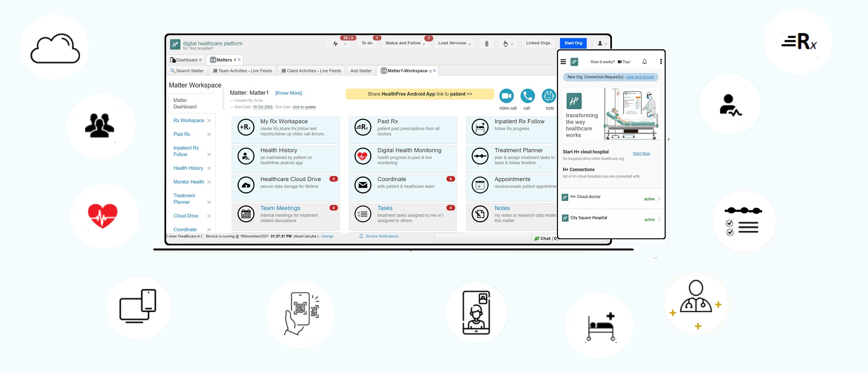This screenshot has width=868, height=373.
Task: Close the Matters tab
Action: click(x=239, y=60)
